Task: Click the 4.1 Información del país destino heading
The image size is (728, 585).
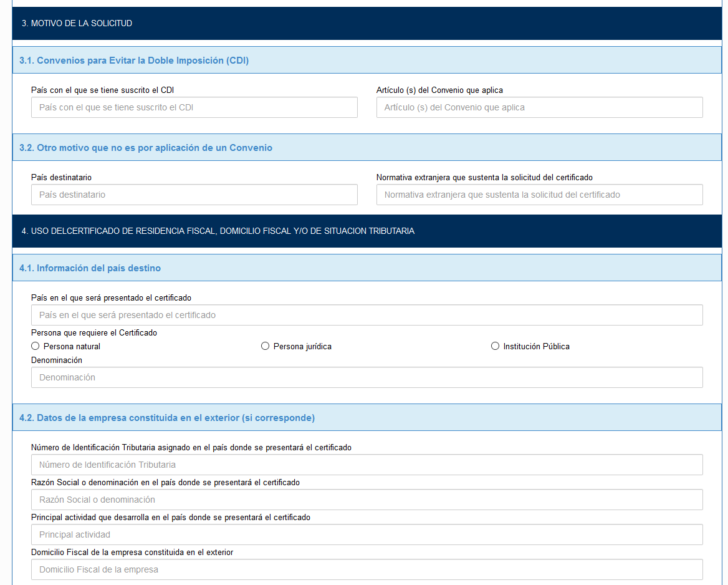Action: (90, 268)
